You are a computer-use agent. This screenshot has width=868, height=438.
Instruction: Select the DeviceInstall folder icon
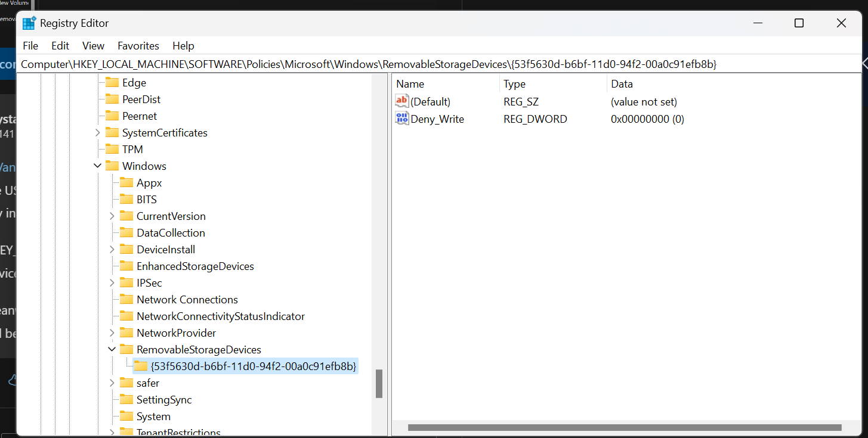coord(126,249)
